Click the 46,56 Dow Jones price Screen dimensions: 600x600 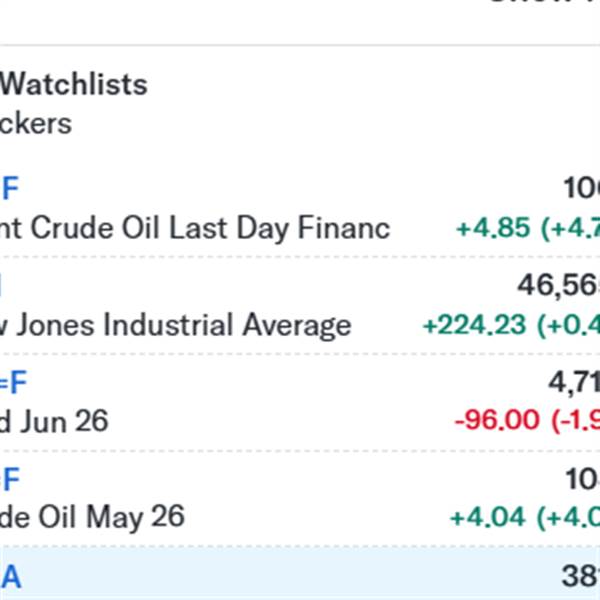click(558, 286)
